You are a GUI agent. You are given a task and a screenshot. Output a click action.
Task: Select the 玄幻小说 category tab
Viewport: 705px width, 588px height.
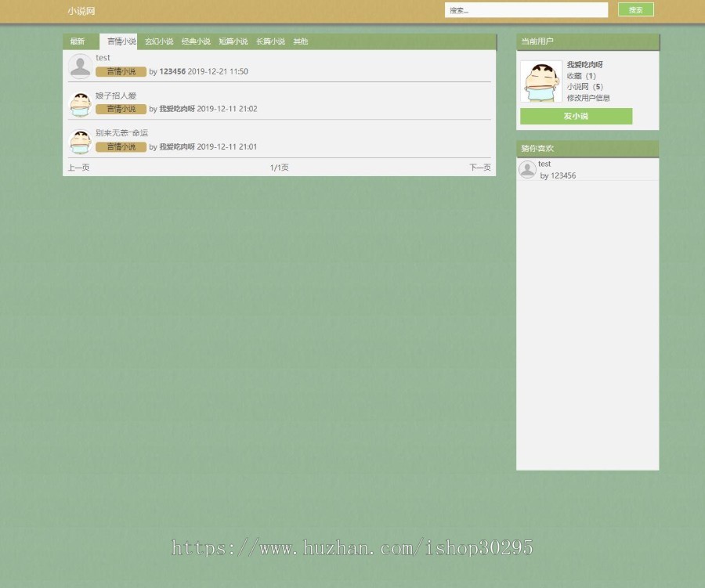pyautogui.click(x=159, y=41)
